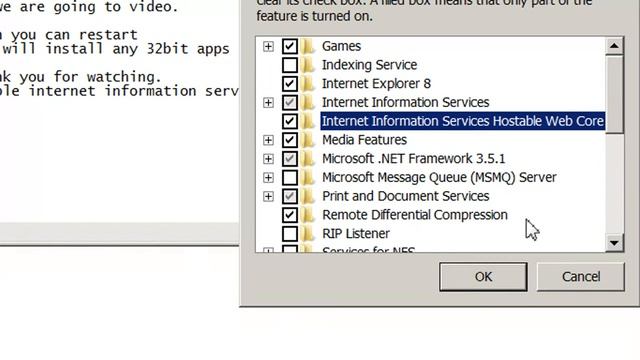Select the "Indexing Service" label
The width and height of the screenshot is (640, 360).
pyautogui.click(x=369, y=65)
